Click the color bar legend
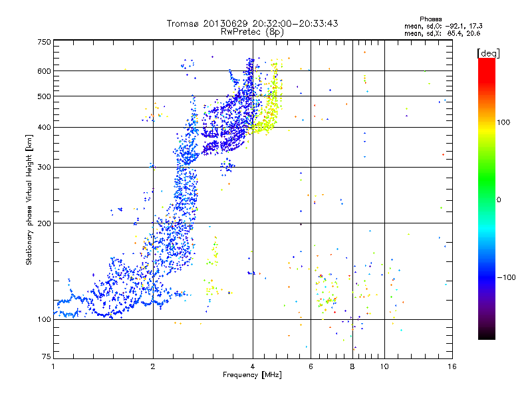The height and width of the screenshot is (399, 532). coord(487,198)
